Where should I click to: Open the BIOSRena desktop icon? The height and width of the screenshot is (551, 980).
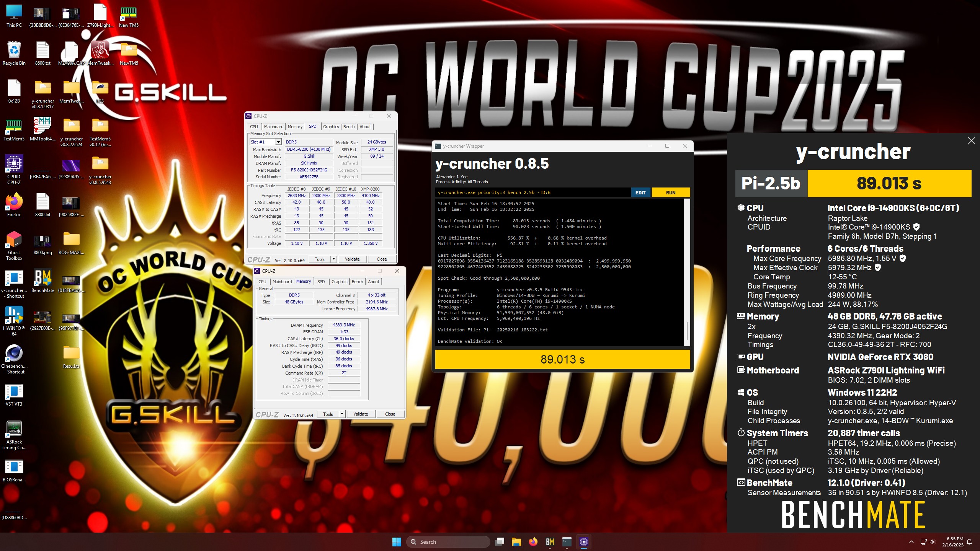point(14,470)
